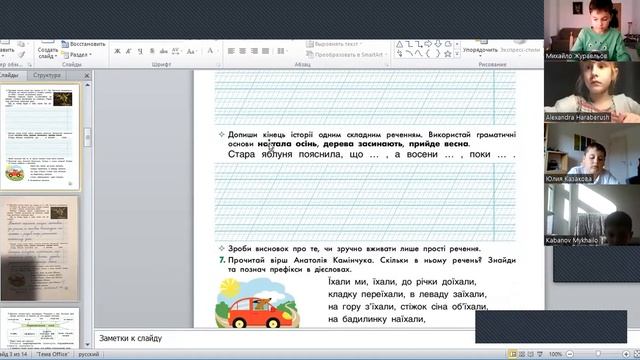Screen dimensions: 640x360
Task: Open the font color (A) dropdown
Action: pos(211,51)
